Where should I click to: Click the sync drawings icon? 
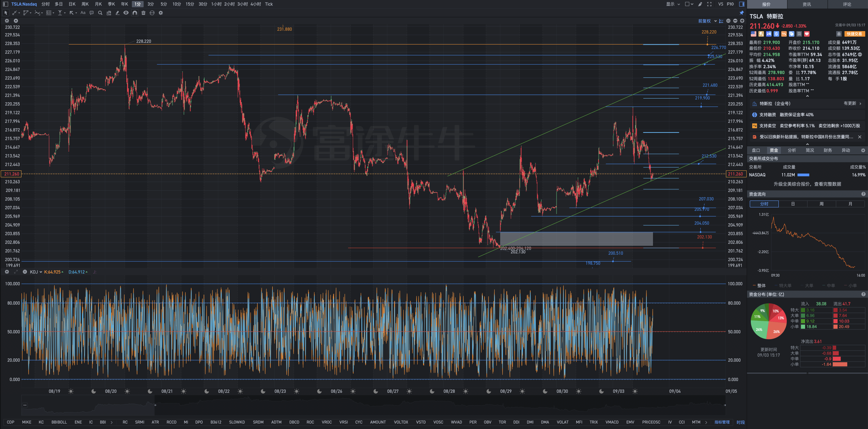point(152,13)
